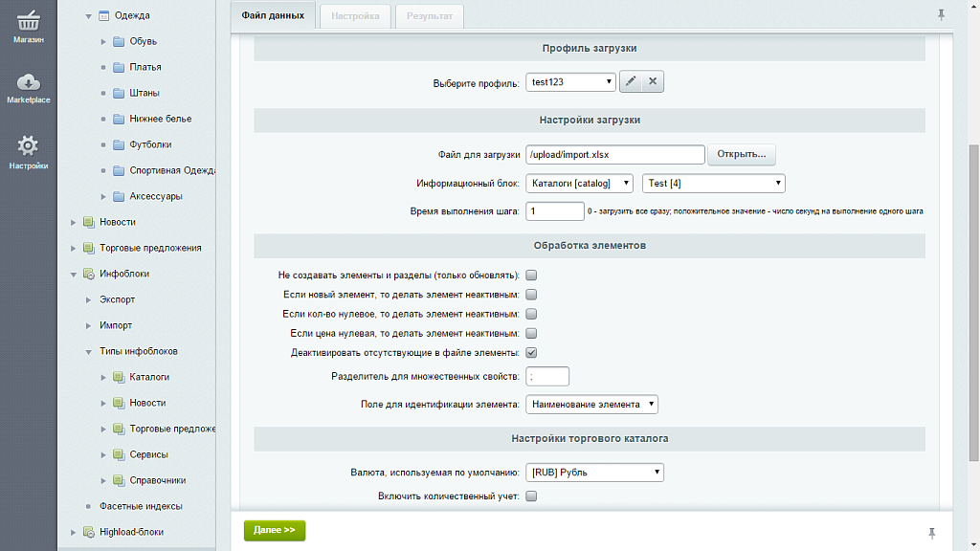980x551 pixels.
Task: Click the Открыть... file browse button
Action: [741, 154]
